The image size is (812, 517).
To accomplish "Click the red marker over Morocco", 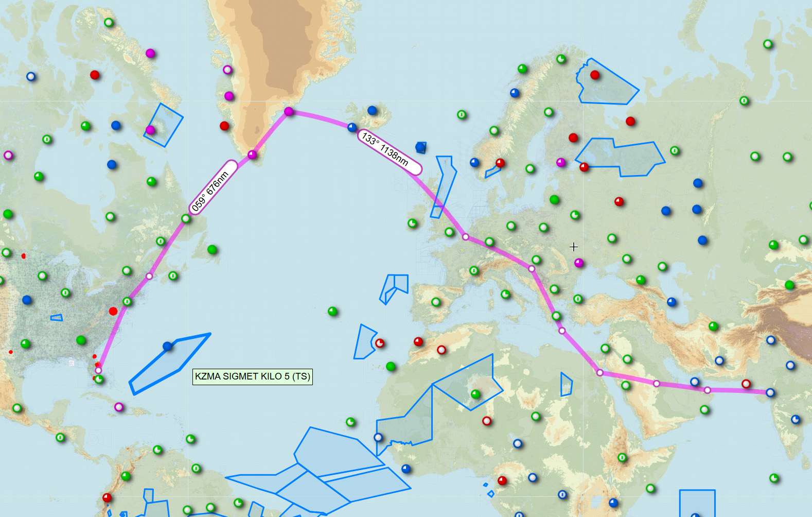I will [418, 341].
